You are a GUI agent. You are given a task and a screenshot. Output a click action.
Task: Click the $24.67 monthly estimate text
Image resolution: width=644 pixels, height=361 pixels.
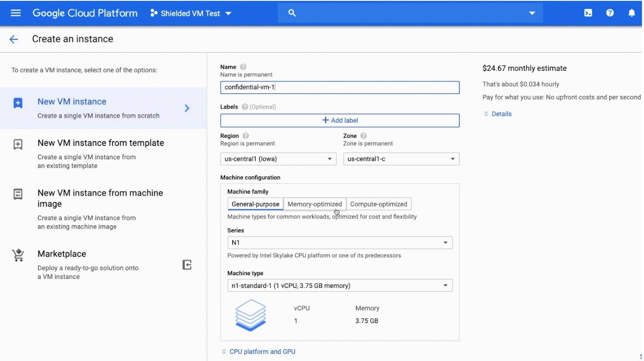524,68
